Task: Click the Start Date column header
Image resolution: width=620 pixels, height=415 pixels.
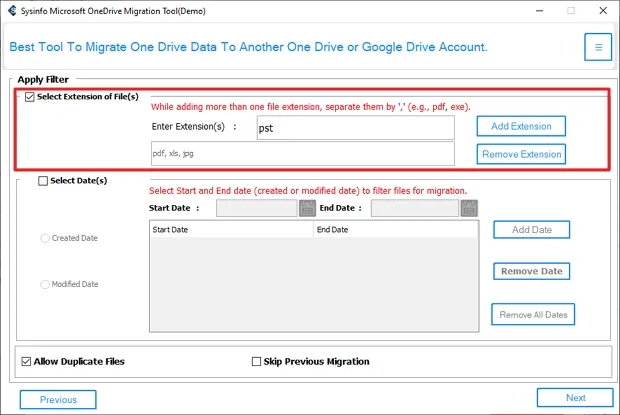Action: pyautogui.click(x=230, y=230)
